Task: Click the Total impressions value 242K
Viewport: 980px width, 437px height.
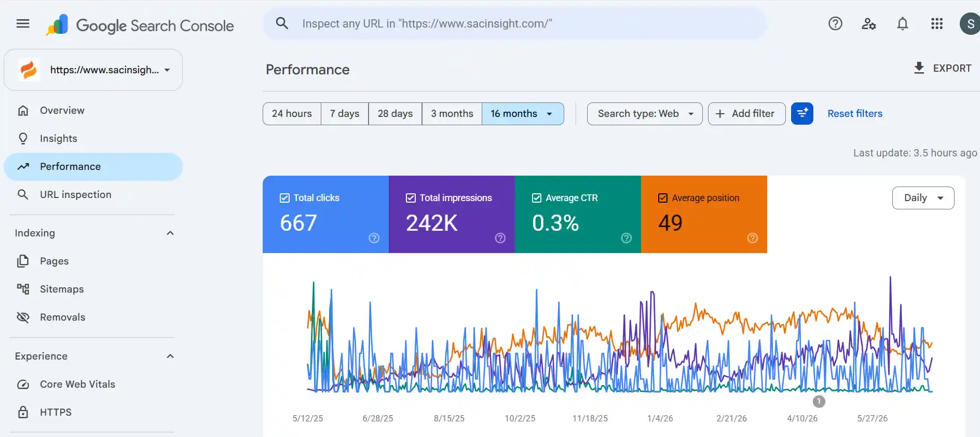Action: [432, 223]
